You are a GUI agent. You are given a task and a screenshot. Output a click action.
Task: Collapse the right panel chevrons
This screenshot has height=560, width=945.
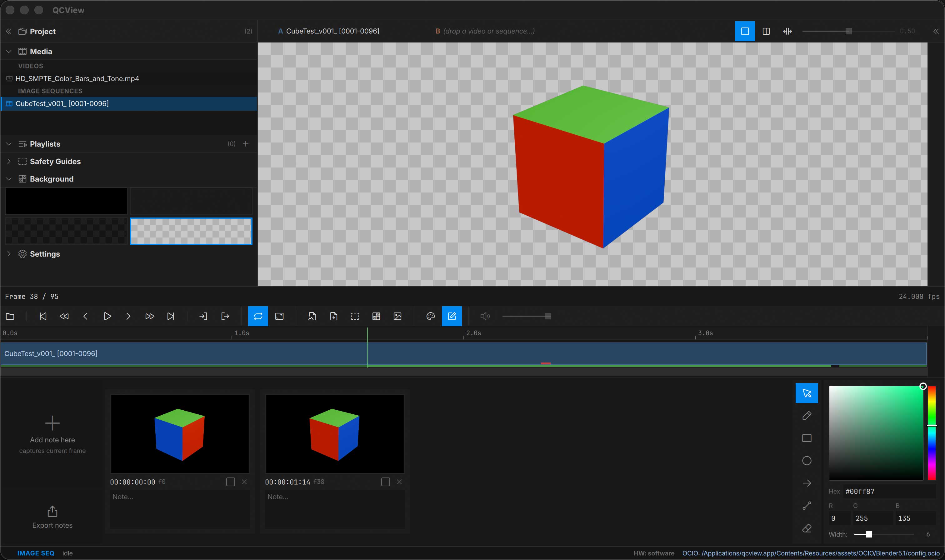click(x=936, y=31)
